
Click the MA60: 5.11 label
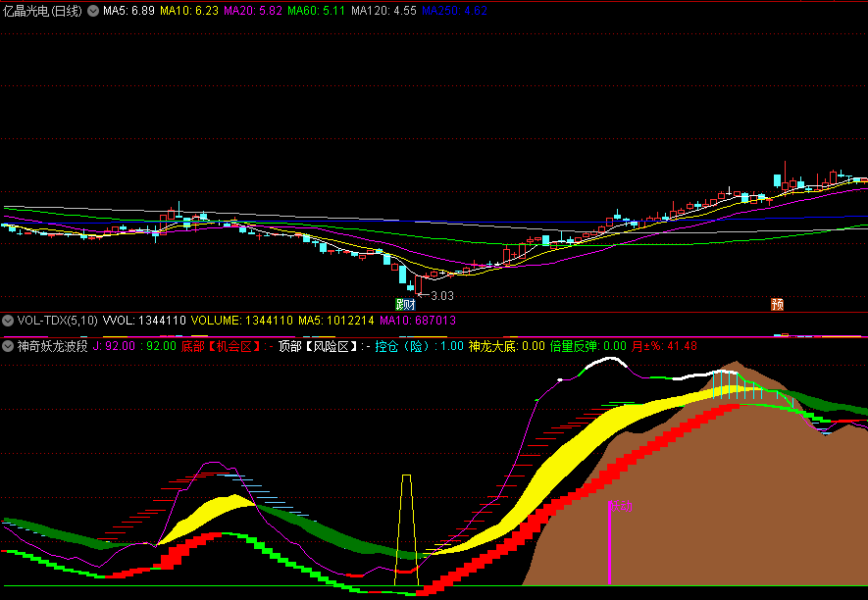317,11
